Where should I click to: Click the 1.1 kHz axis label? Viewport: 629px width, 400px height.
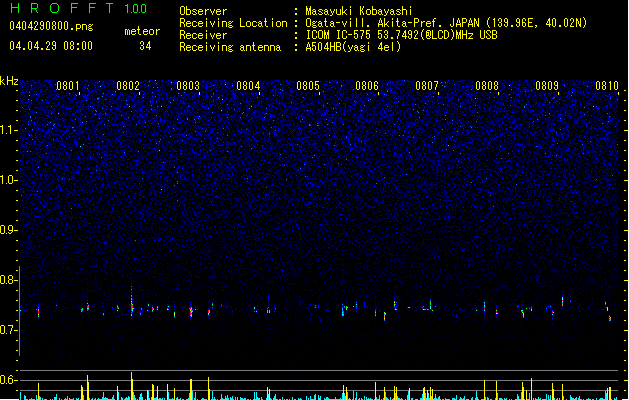pos(8,130)
